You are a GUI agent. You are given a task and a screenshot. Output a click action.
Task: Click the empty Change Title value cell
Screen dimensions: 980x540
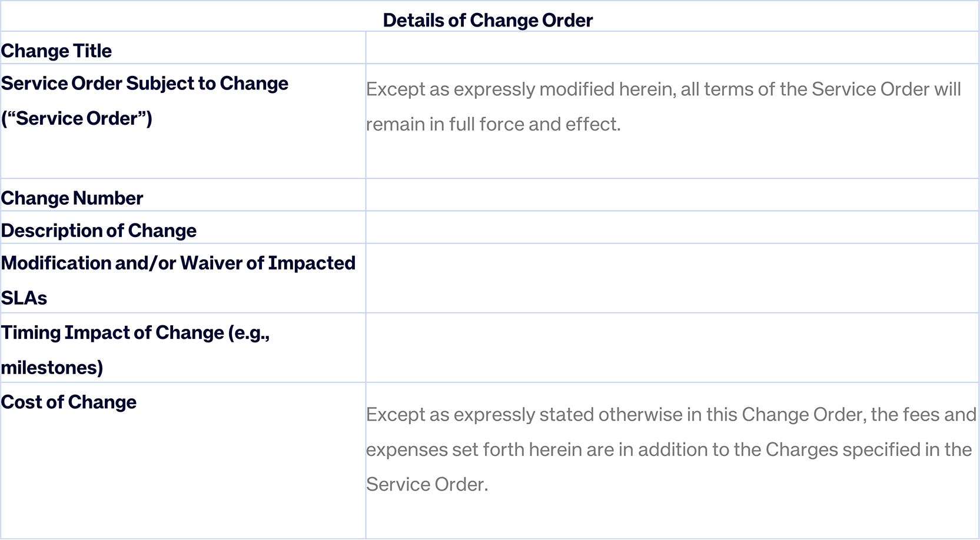coord(672,48)
